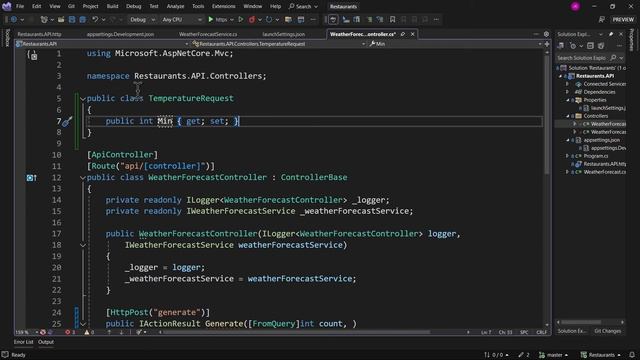
Task: Click the Restaurants repository selector in status bar
Action: (601, 355)
